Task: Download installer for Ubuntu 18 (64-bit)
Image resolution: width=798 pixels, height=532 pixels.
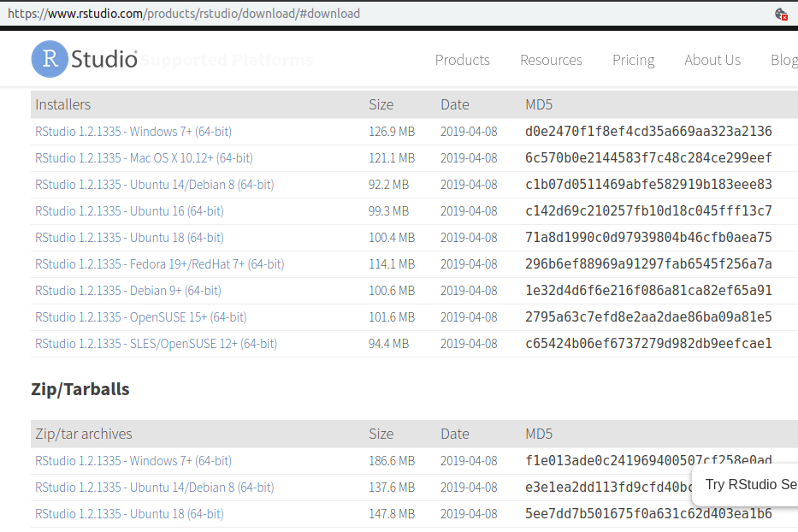Action: pyautogui.click(x=129, y=238)
